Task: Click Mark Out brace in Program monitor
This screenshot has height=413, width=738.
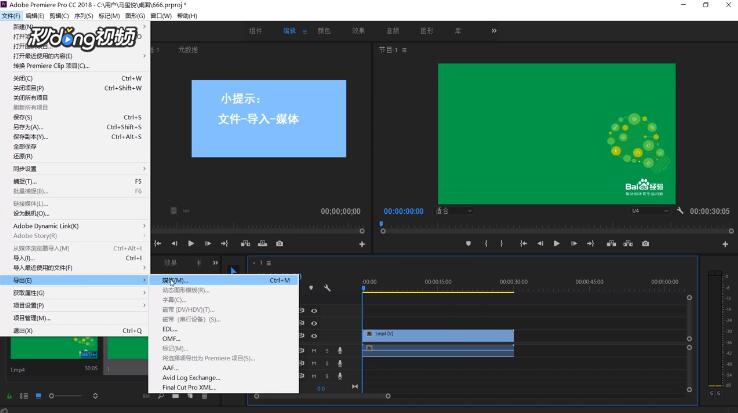Action: [502, 243]
